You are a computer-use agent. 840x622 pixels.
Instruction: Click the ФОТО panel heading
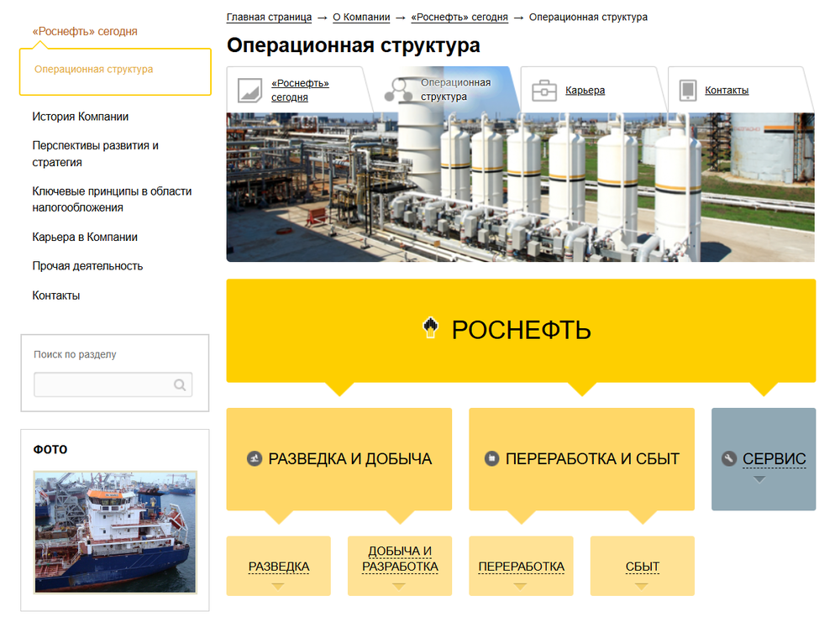(50, 450)
